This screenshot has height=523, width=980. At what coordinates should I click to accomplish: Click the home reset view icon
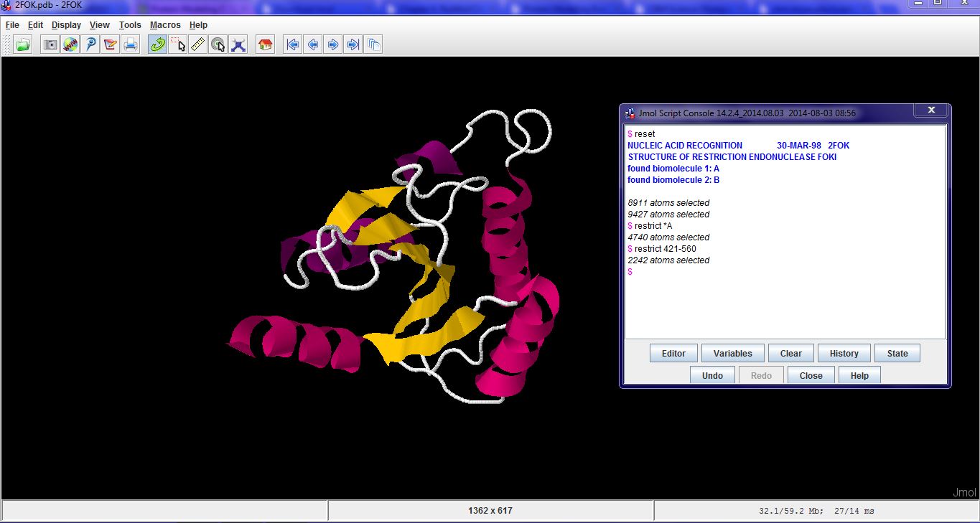click(x=265, y=44)
